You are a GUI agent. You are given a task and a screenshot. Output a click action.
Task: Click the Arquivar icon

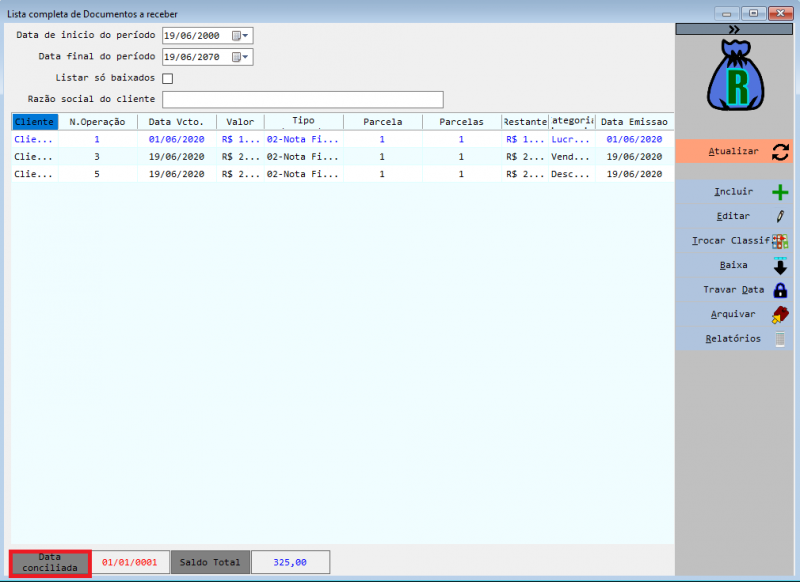(780, 314)
